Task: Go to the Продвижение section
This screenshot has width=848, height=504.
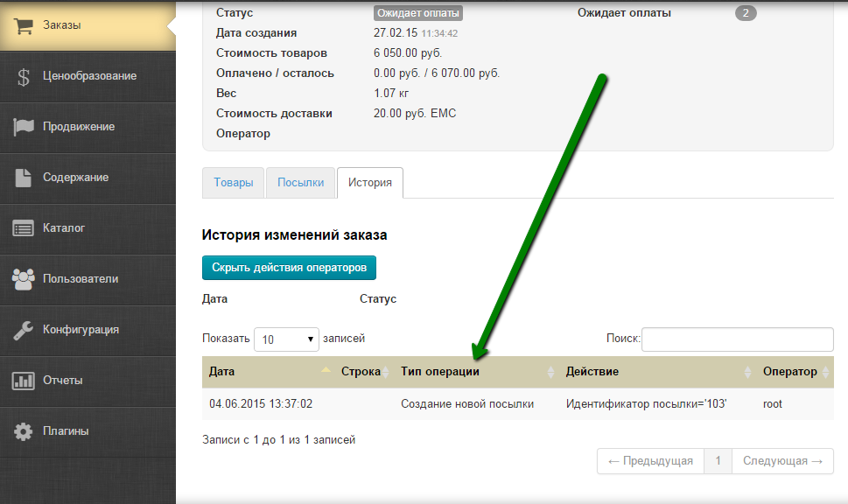Action: click(x=88, y=127)
